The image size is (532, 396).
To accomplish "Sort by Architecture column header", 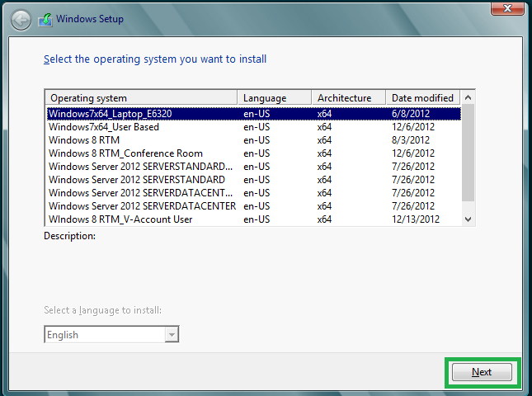I will (x=349, y=97).
